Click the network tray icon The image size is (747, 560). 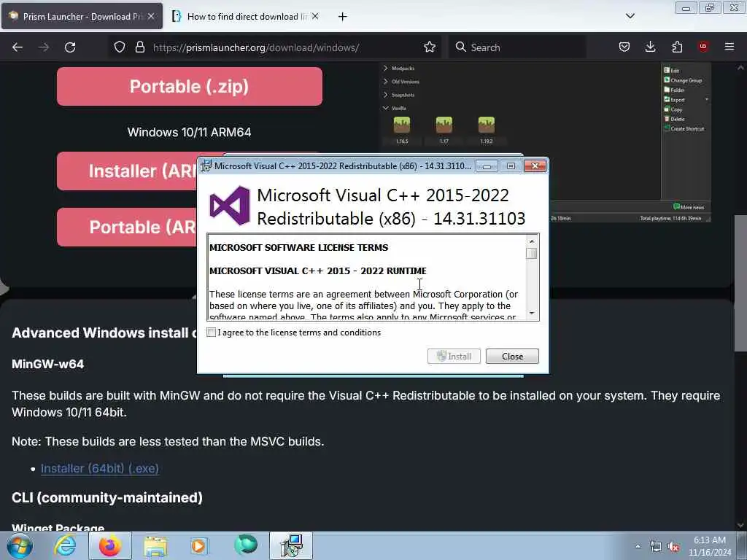click(x=656, y=547)
